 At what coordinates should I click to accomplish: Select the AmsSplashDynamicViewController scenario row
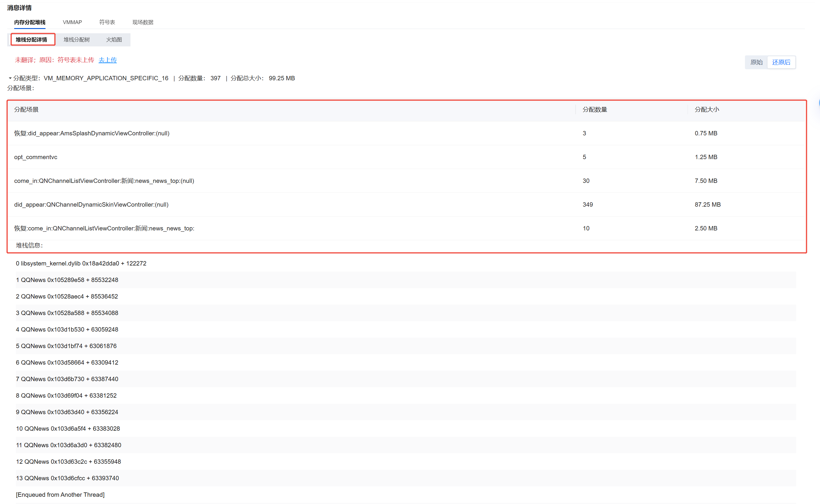coord(92,133)
